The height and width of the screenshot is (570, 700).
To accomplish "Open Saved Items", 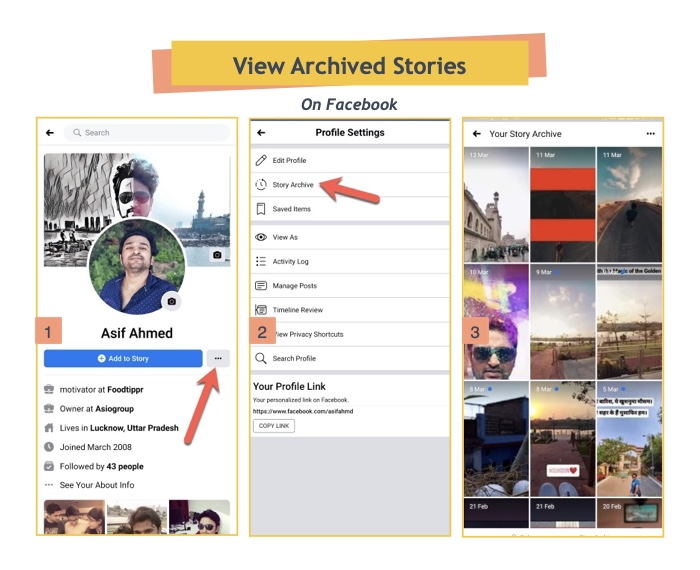I will pos(350,209).
